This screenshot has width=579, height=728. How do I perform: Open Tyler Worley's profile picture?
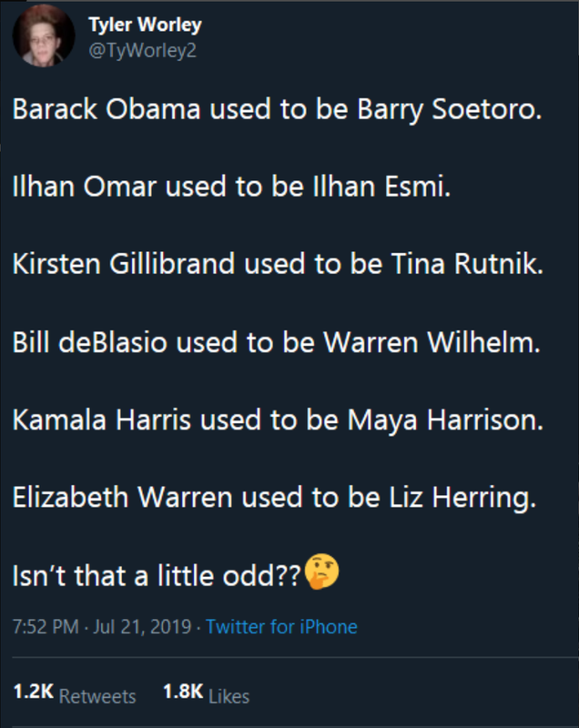[43, 35]
